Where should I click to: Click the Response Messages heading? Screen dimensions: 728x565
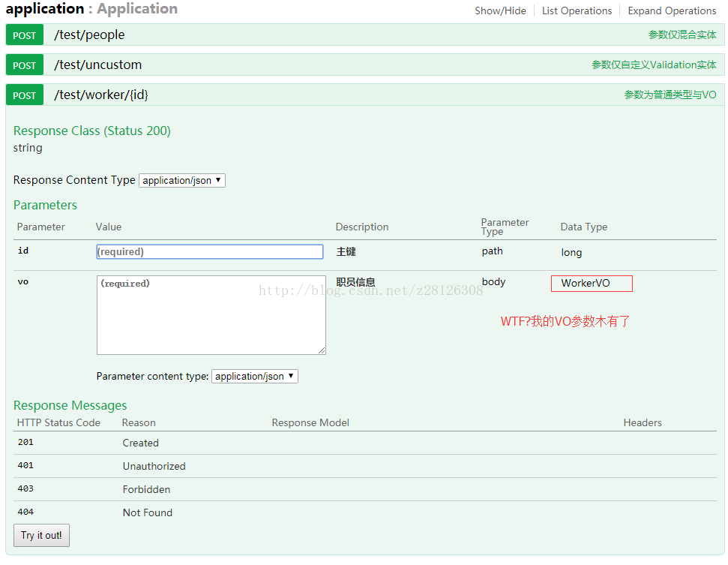click(x=70, y=406)
